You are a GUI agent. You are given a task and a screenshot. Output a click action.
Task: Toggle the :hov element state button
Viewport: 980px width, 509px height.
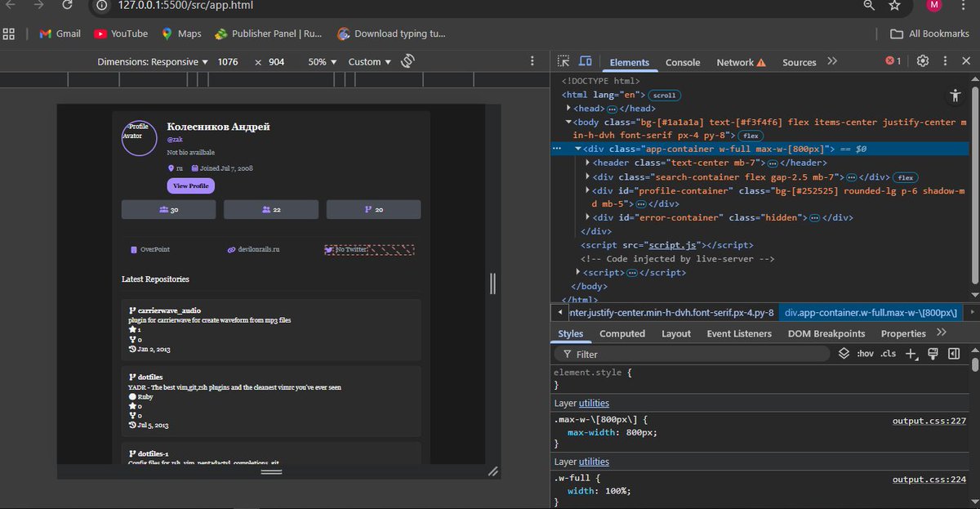(865, 354)
